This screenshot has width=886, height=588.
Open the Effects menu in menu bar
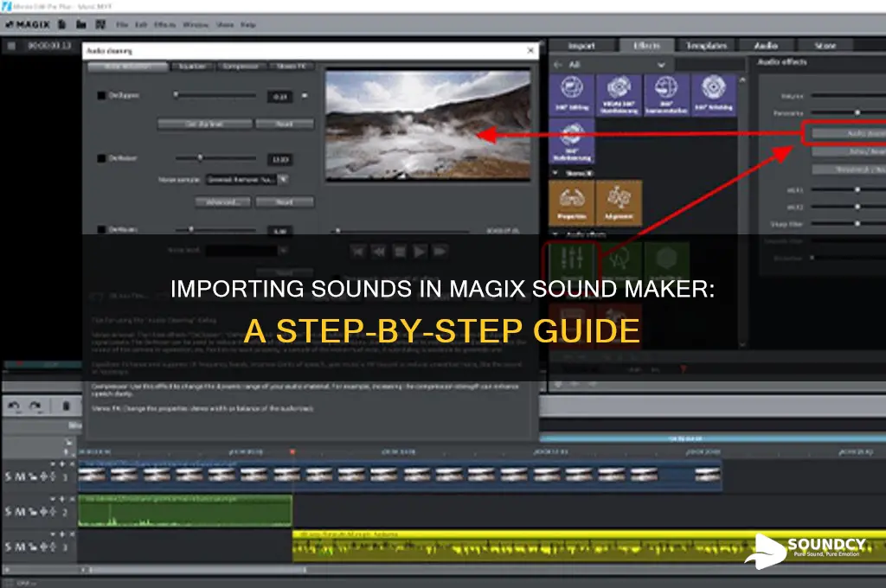pos(164,25)
